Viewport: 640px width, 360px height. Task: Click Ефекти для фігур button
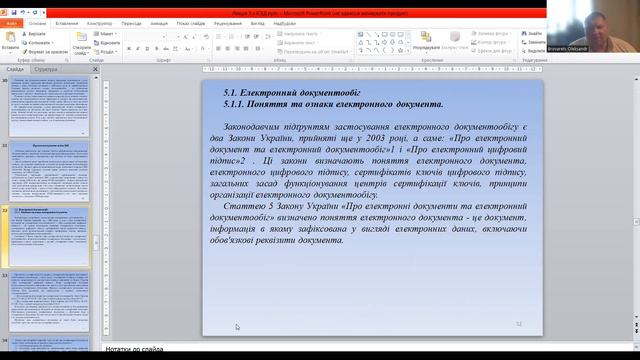click(x=492, y=51)
